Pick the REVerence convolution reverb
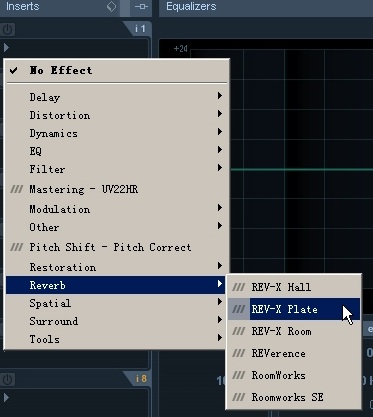The width and height of the screenshot is (373, 417). pos(294,353)
